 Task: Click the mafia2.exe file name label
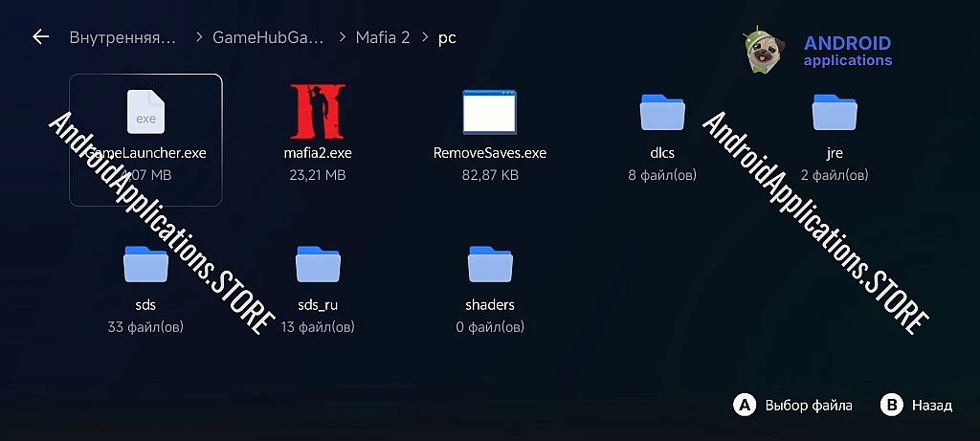318,153
